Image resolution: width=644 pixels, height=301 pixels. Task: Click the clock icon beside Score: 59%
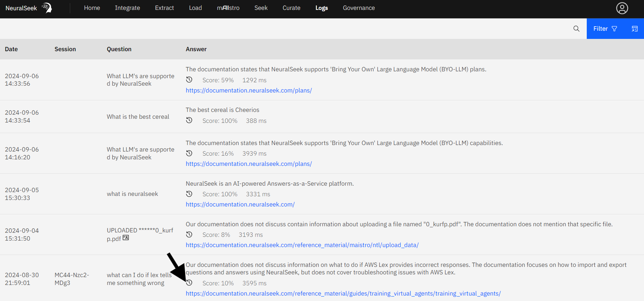click(189, 80)
